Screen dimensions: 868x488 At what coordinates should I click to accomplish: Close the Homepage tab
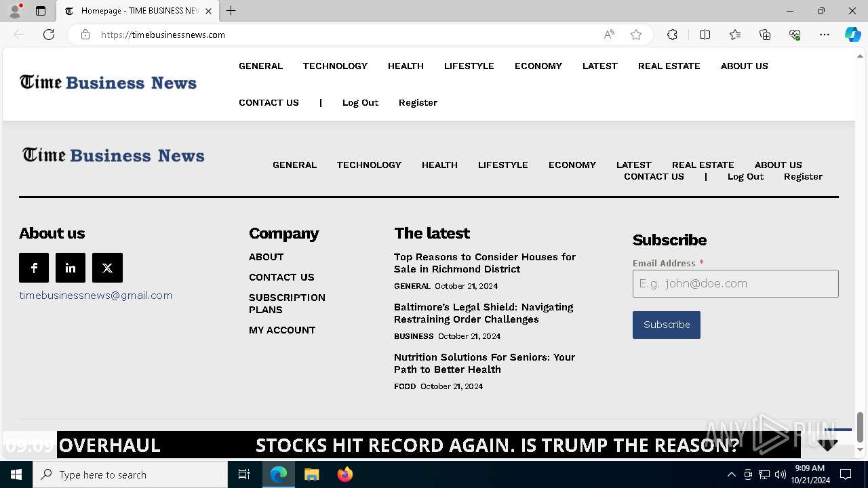pos(208,11)
